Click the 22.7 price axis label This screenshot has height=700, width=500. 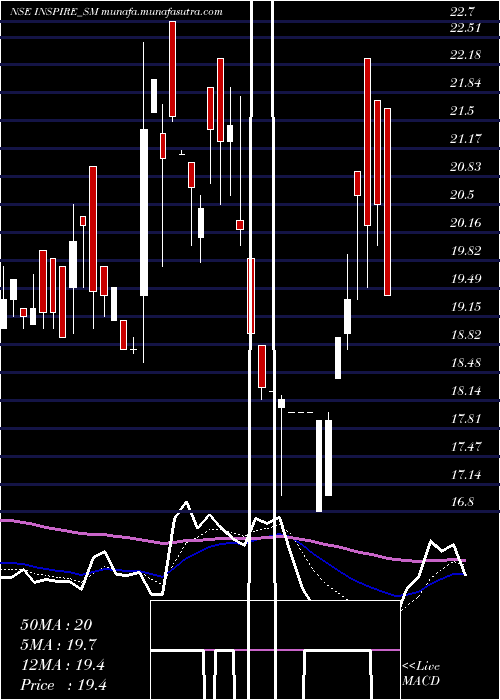coord(461,12)
